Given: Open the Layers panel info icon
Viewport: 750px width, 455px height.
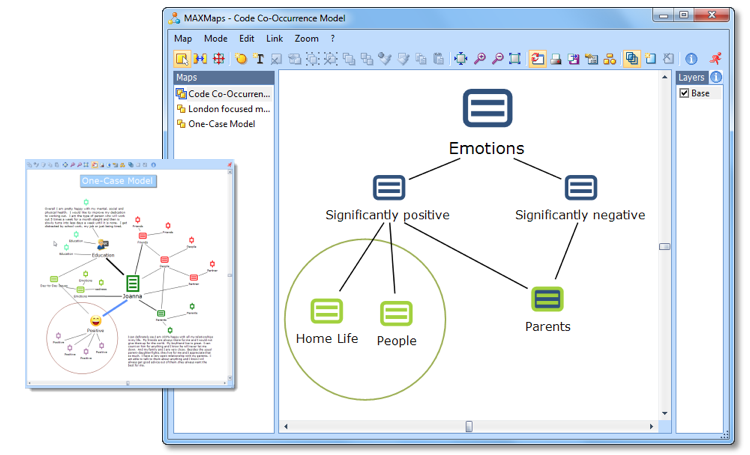Looking at the screenshot, I should click(x=716, y=77).
